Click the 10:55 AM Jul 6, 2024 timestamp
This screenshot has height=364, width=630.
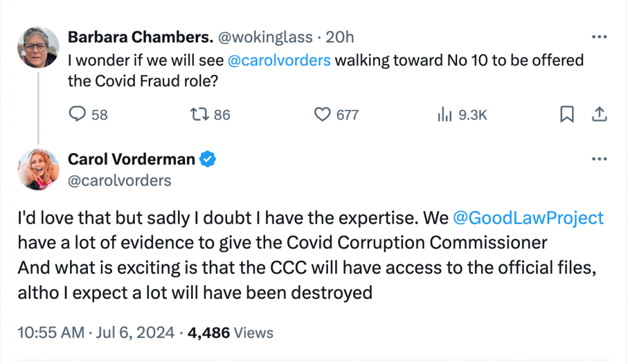96,333
